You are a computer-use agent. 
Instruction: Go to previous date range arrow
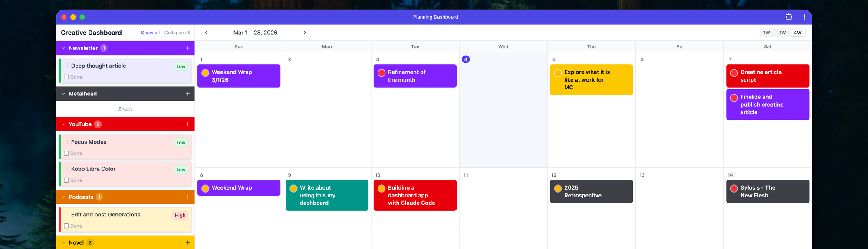[206, 33]
